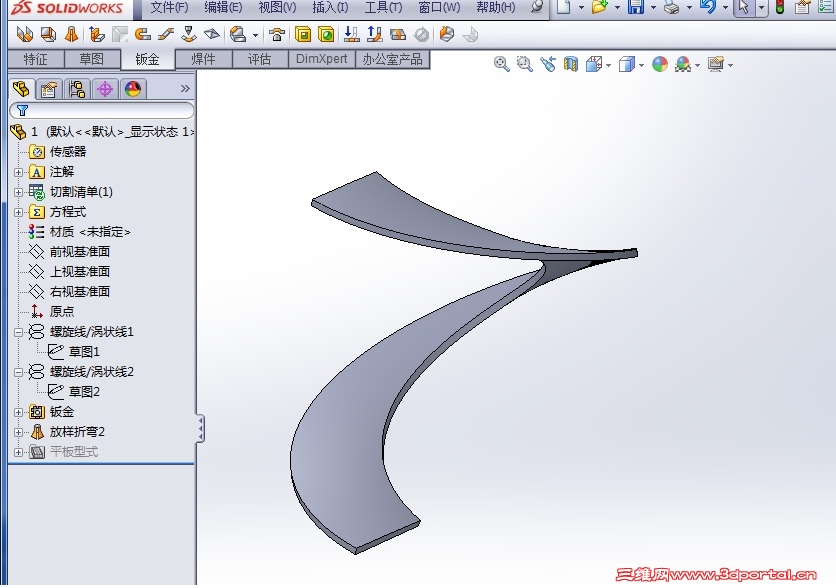Open the 办公室产品 tab
This screenshot has height=588, width=836.
[x=392, y=59]
